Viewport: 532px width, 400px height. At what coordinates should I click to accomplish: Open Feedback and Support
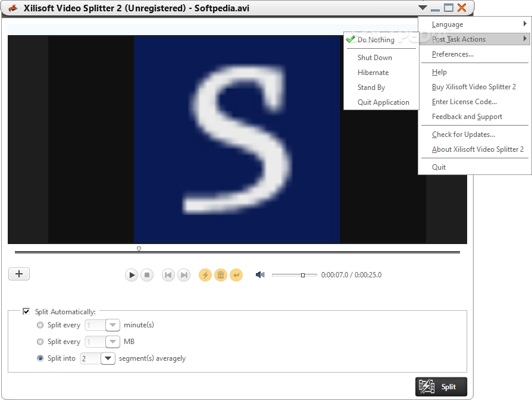pos(475,117)
